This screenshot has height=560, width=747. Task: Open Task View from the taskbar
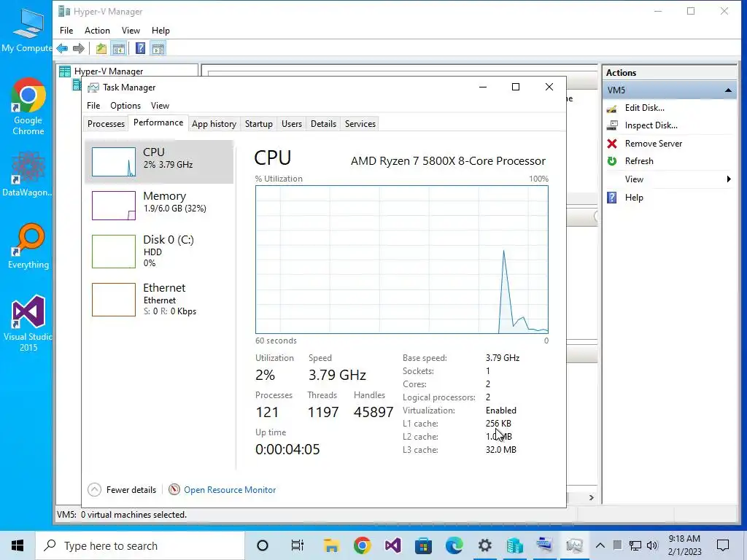pos(298,545)
